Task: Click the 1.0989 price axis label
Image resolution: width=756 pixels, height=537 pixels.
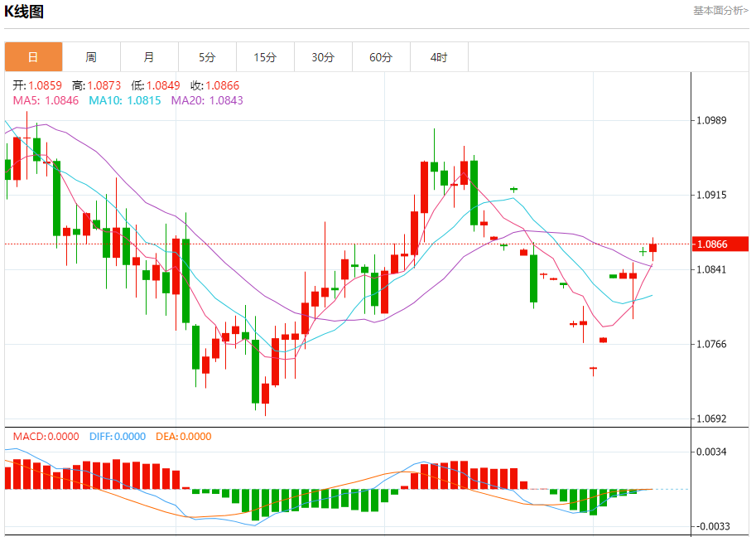Action: [x=711, y=120]
